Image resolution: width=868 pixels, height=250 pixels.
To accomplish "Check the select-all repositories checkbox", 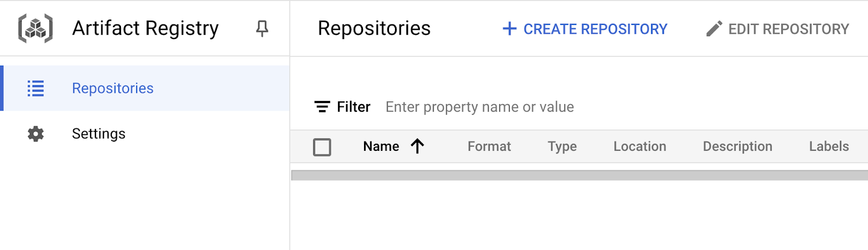I will pos(322,147).
